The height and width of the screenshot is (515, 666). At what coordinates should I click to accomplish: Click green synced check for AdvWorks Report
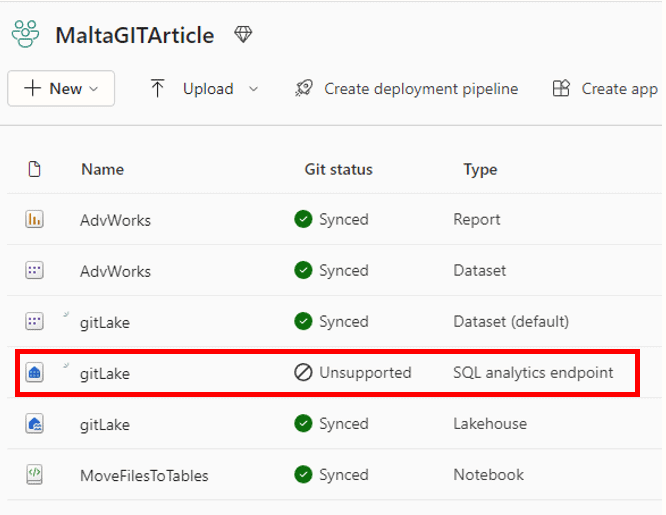303,219
